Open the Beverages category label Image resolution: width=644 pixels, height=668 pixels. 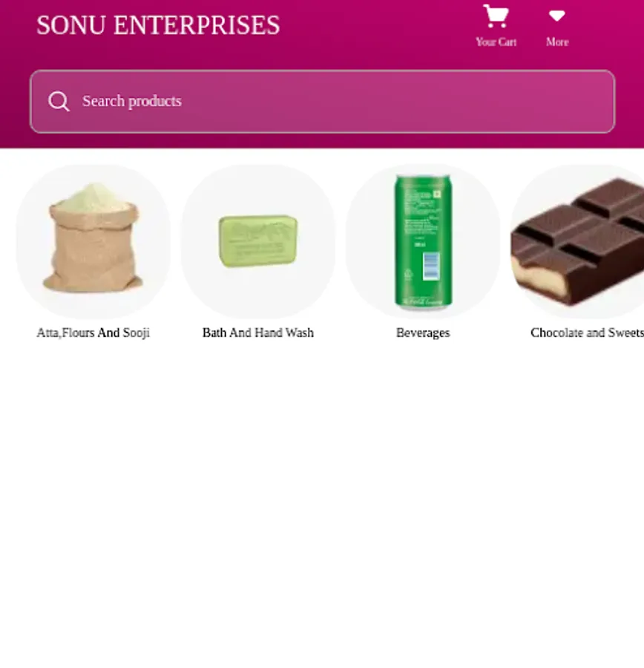[x=423, y=333]
